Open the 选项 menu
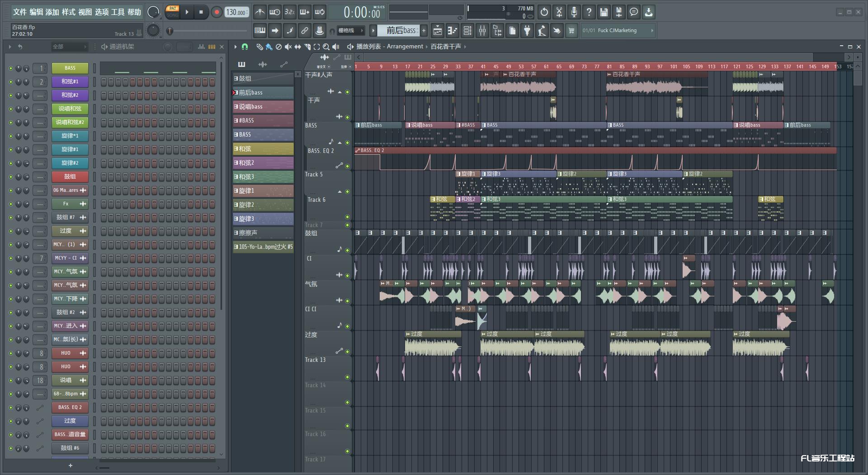 click(x=102, y=12)
